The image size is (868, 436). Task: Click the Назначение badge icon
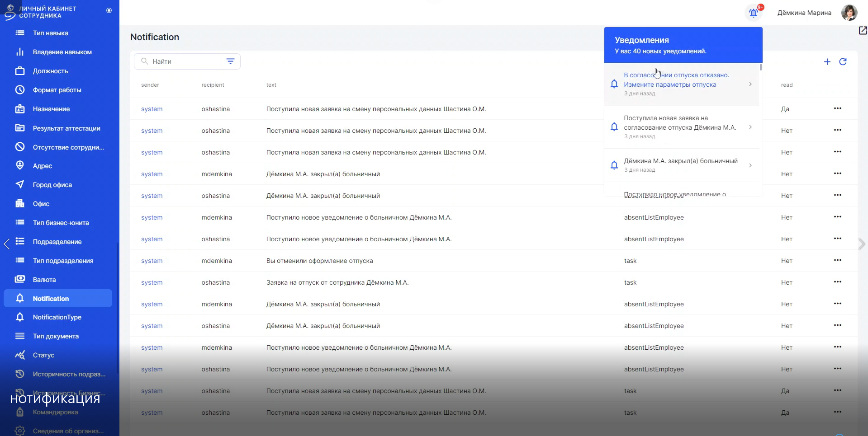(x=20, y=109)
